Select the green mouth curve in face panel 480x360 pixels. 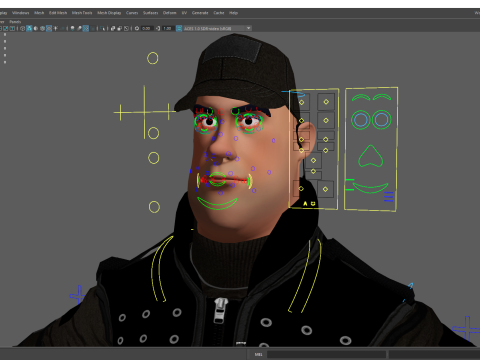tap(370, 188)
